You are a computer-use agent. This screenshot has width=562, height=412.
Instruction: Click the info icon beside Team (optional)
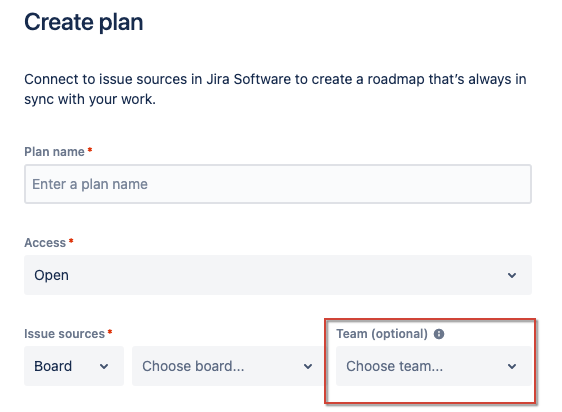click(439, 334)
